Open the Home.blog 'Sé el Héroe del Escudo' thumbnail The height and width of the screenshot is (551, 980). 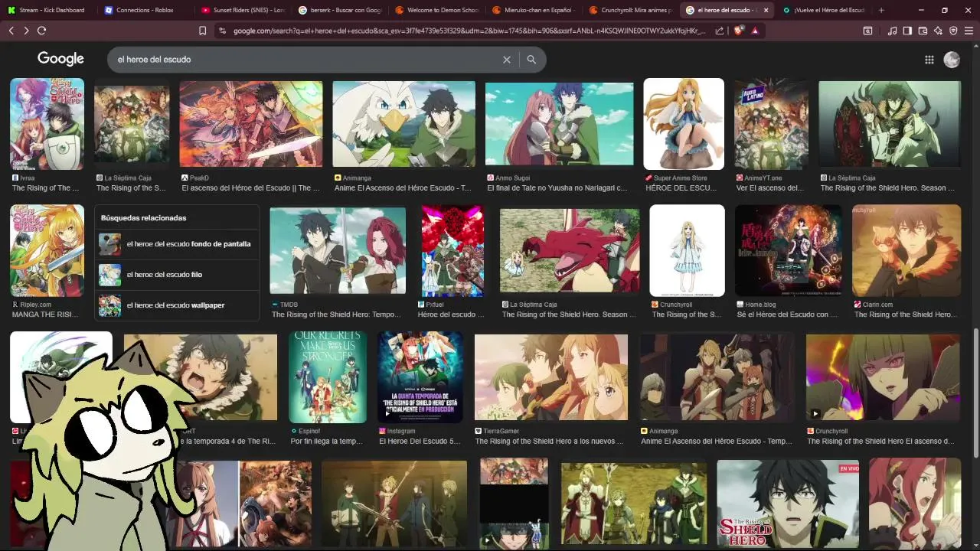coord(789,250)
